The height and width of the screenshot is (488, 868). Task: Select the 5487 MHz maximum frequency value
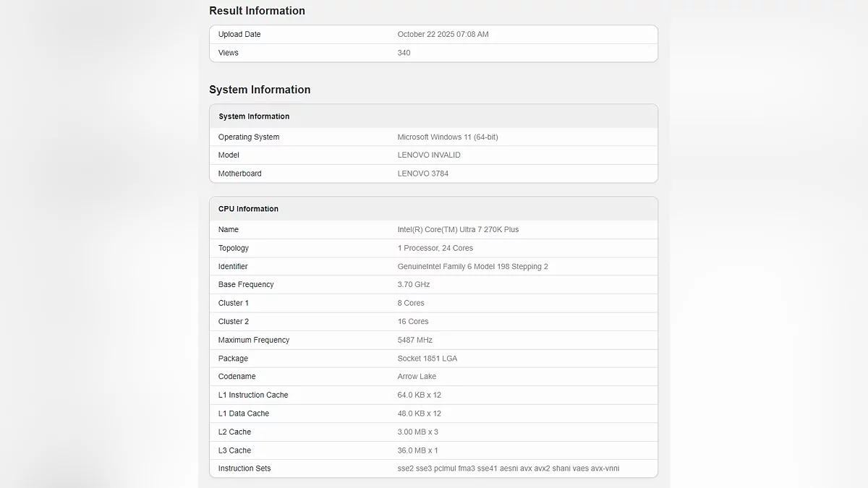pyautogui.click(x=415, y=340)
